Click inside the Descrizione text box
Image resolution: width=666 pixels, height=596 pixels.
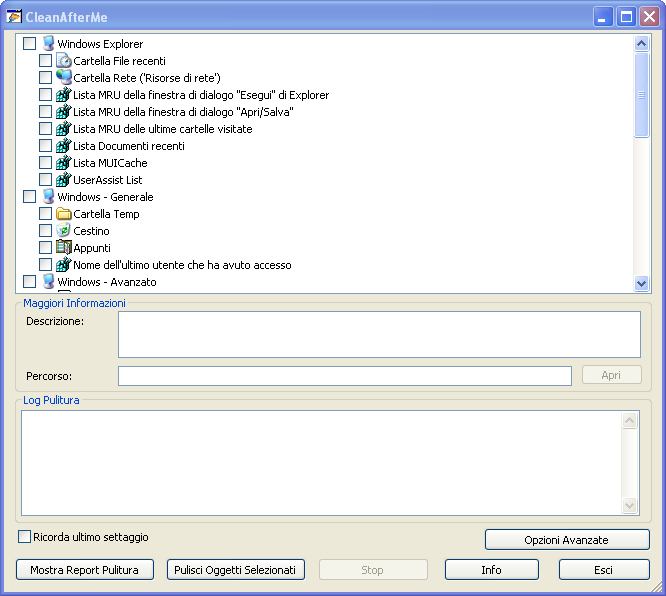click(x=379, y=334)
